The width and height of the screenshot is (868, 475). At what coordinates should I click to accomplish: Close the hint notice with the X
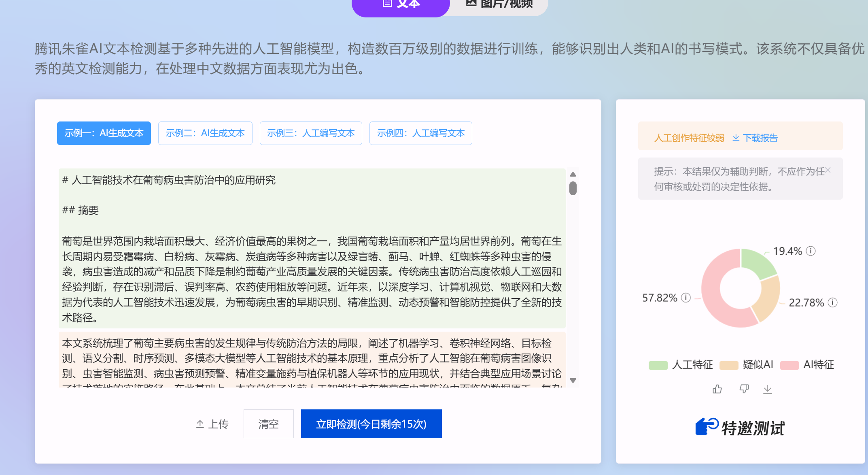pyautogui.click(x=828, y=170)
